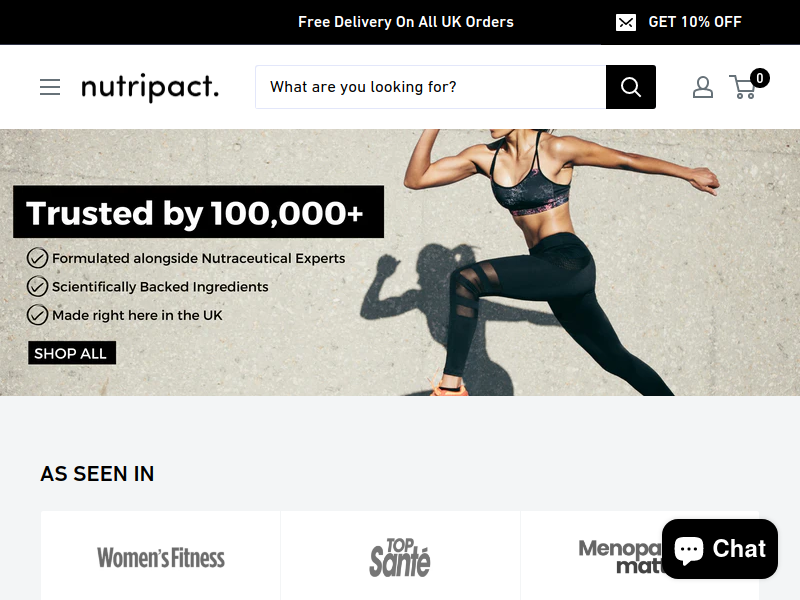Open the Chat widget
The image size is (800, 600).
[x=720, y=549]
